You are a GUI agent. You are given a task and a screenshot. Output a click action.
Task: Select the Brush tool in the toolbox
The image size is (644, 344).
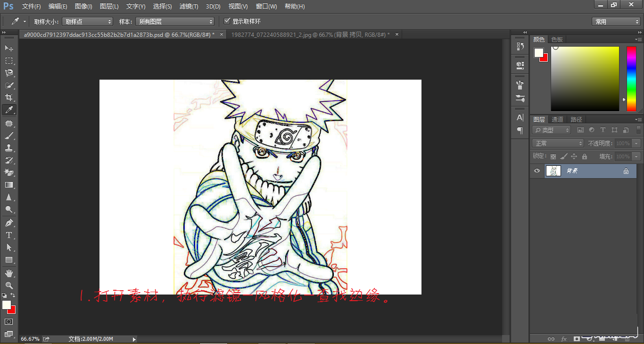pyautogui.click(x=9, y=136)
